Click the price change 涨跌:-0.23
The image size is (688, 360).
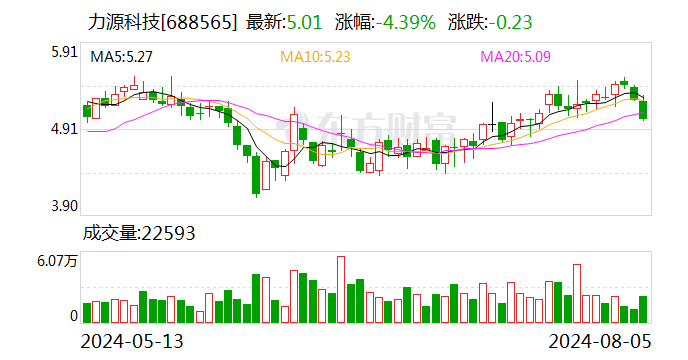490,22
